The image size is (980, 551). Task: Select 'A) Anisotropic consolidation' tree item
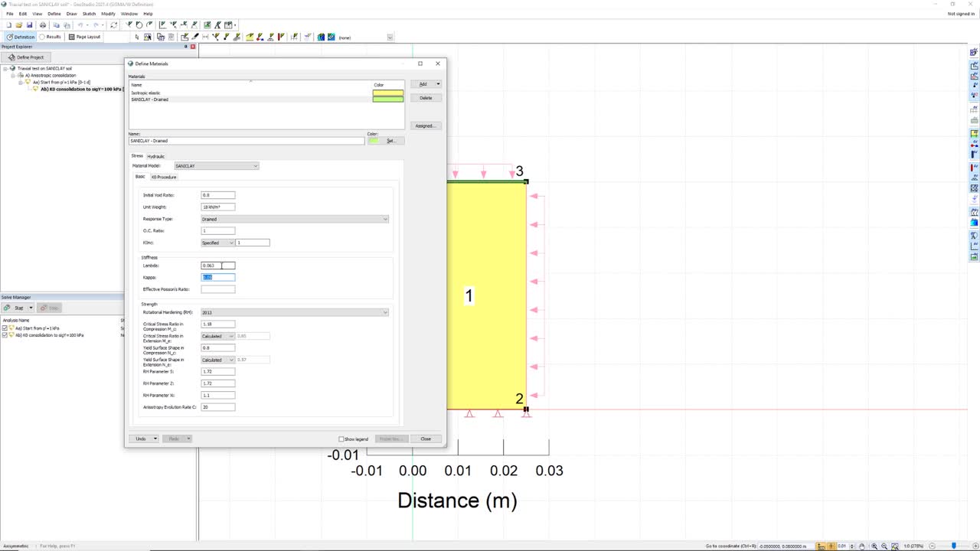pyautogui.click(x=51, y=75)
